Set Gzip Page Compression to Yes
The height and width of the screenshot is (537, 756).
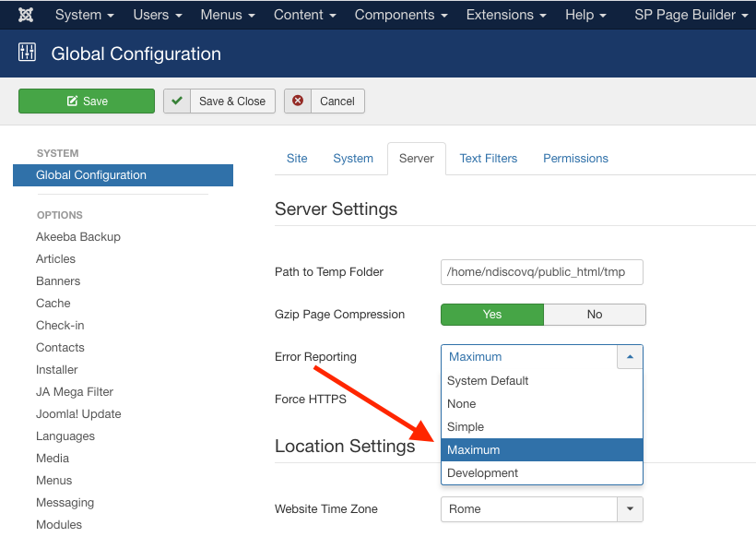(492, 315)
